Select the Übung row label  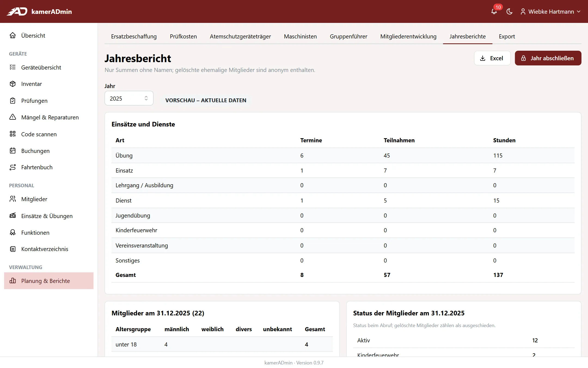click(124, 156)
